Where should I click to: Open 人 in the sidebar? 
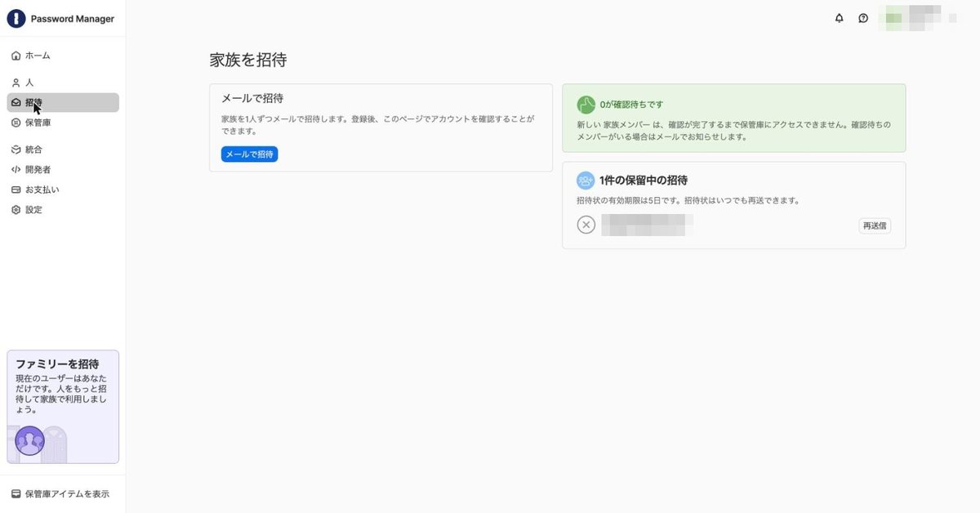tap(63, 83)
